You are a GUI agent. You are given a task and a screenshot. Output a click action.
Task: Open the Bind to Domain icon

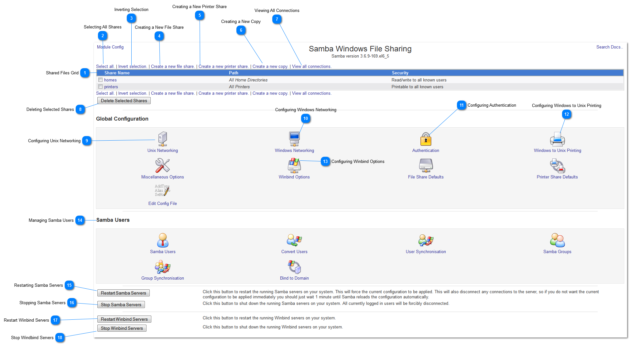click(294, 267)
